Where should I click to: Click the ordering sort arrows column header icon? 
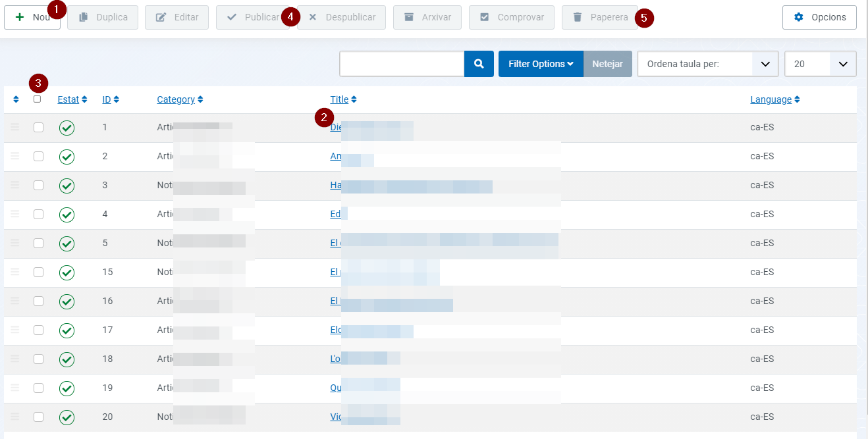[x=16, y=100]
